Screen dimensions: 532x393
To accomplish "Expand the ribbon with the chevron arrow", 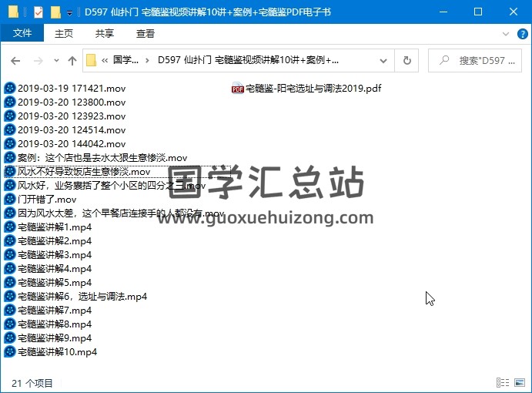I will (x=506, y=34).
